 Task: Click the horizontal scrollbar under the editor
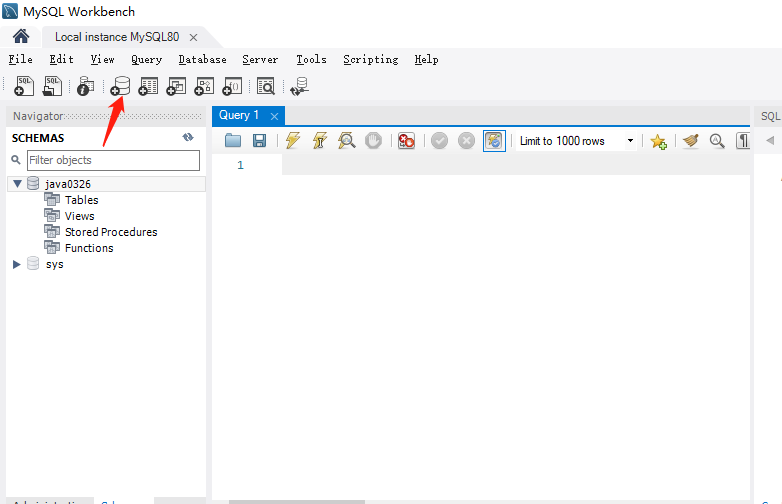pos(297,502)
